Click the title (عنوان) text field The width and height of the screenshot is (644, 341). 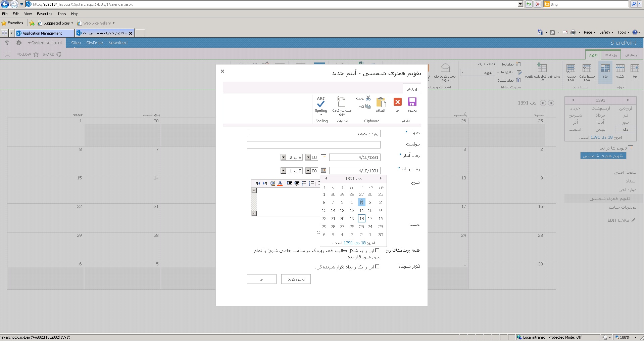313,133
